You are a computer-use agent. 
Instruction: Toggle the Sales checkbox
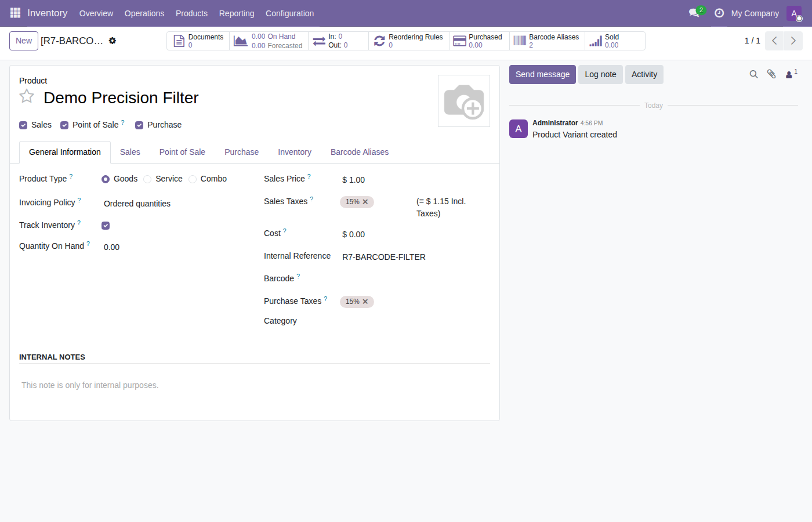pos(23,125)
